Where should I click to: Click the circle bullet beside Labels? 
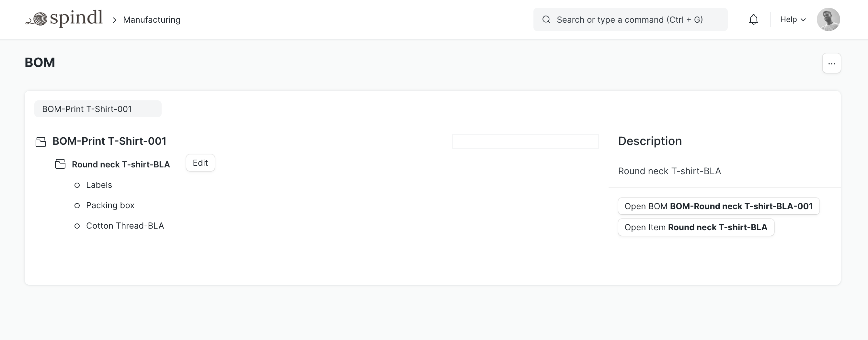click(77, 185)
